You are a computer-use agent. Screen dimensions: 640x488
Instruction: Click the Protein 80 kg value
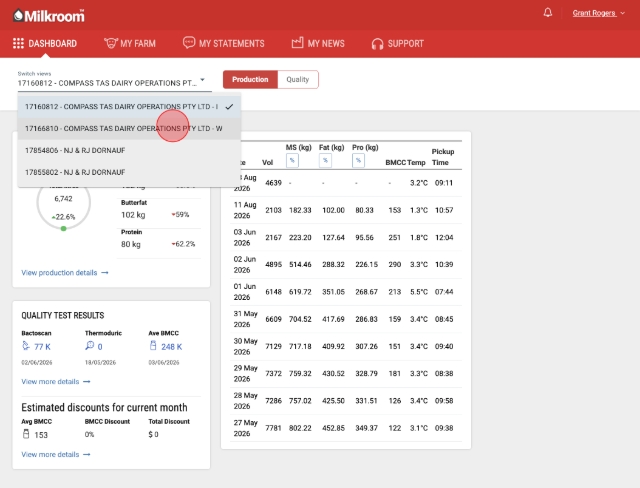[131, 244]
